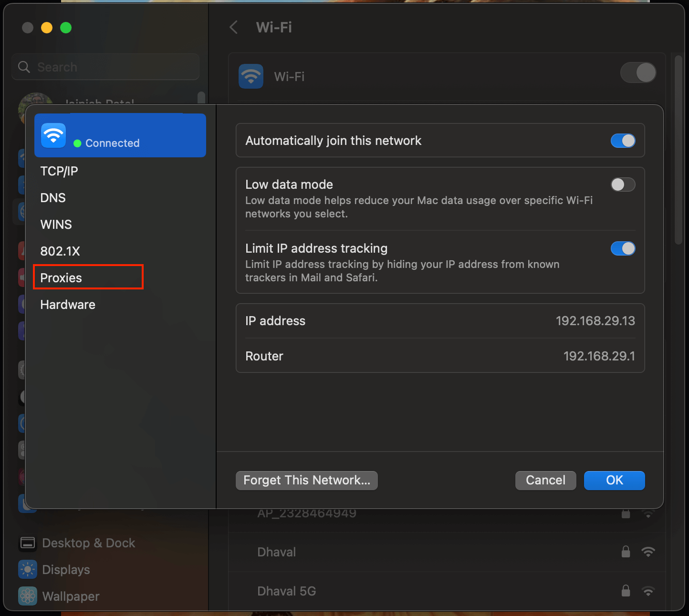Turn off Limit IP address tracking
This screenshot has width=689, height=616.
pyautogui.click(x=623, y=248)
